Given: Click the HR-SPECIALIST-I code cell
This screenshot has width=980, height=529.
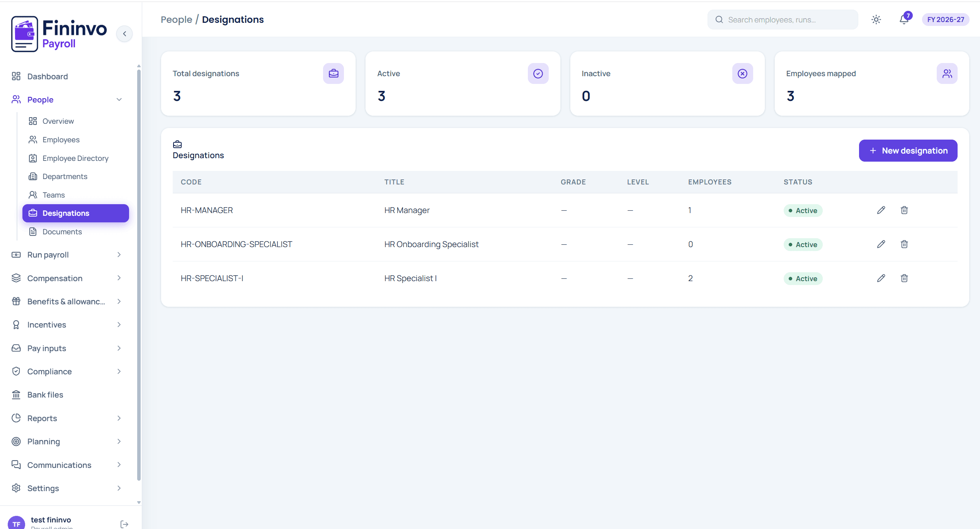Looking at the screenshot, I should 212,278.
